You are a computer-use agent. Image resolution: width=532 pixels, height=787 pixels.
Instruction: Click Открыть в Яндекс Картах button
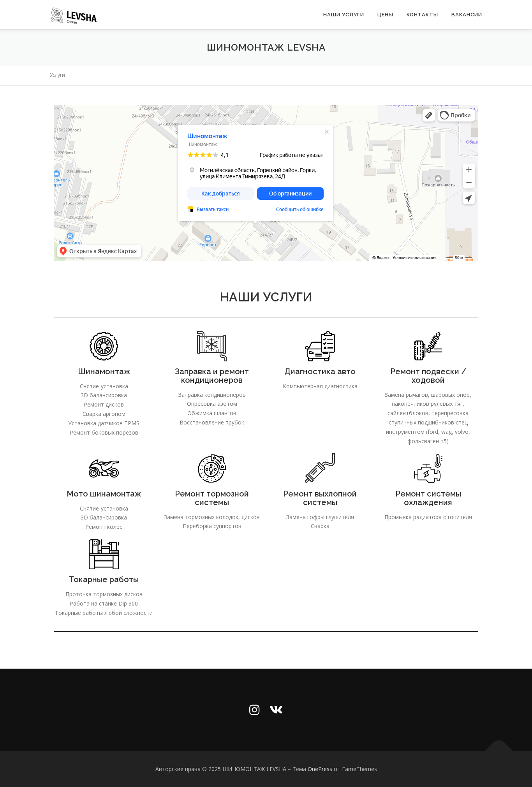(x=99, y=251)
